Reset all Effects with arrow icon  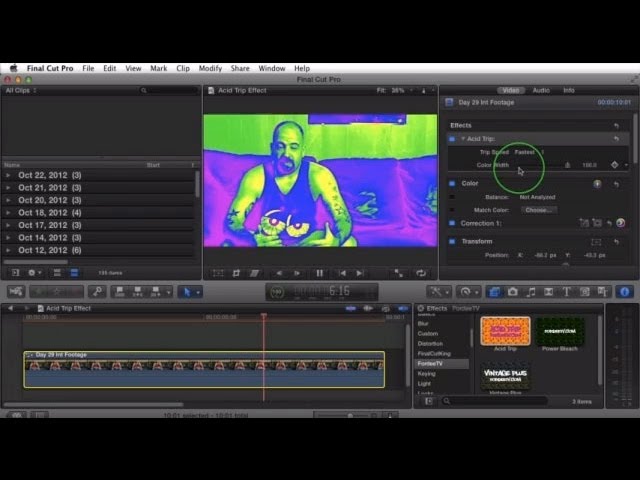pos(616,126)
